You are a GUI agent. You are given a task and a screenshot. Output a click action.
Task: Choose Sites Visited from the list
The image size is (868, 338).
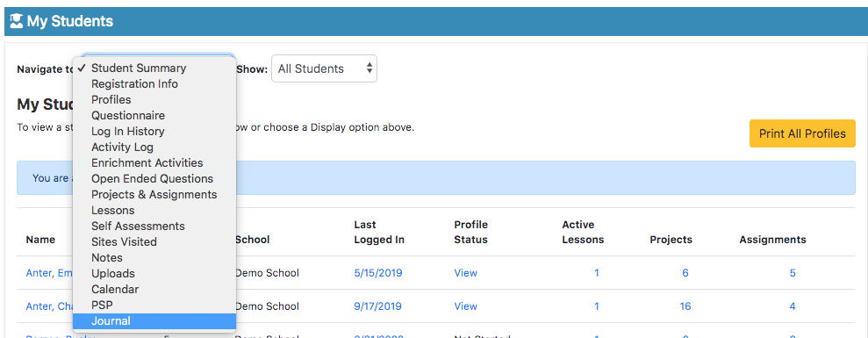click(154, 241)
